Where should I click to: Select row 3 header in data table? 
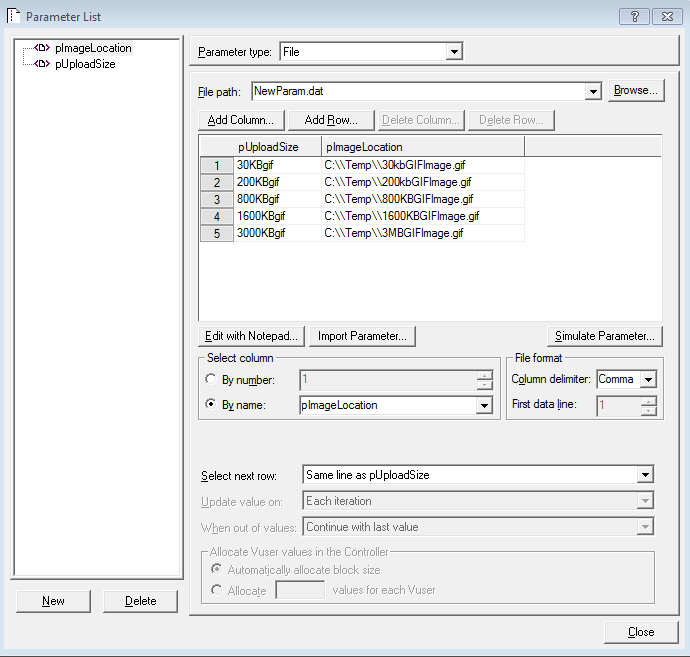pyautogui.click(x=217, y=199)
